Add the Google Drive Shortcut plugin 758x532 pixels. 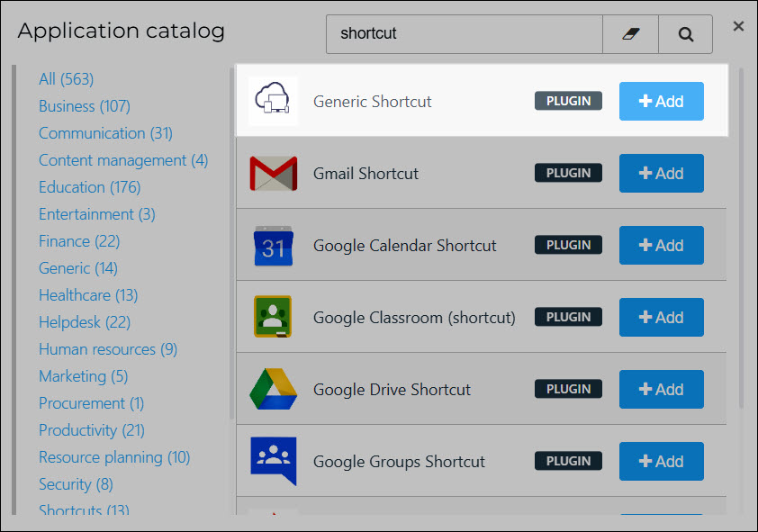pos(662,389)
